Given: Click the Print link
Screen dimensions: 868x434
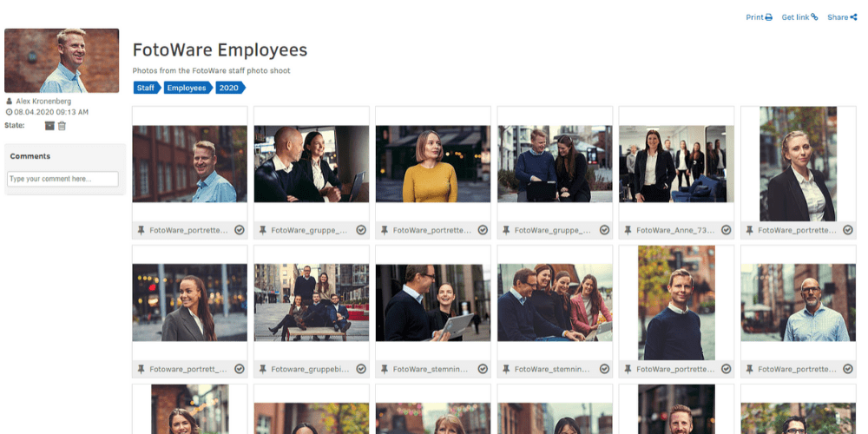Looking at the screenshot, I should tap(759, 17).
